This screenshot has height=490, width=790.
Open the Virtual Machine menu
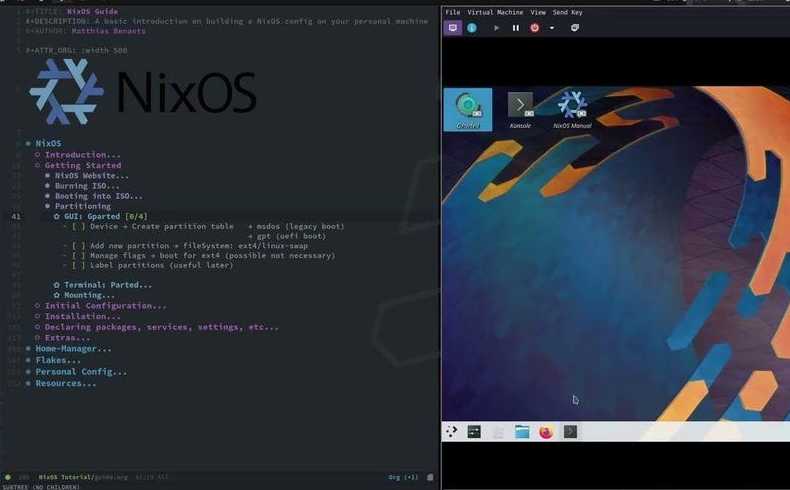coord(495,12)
